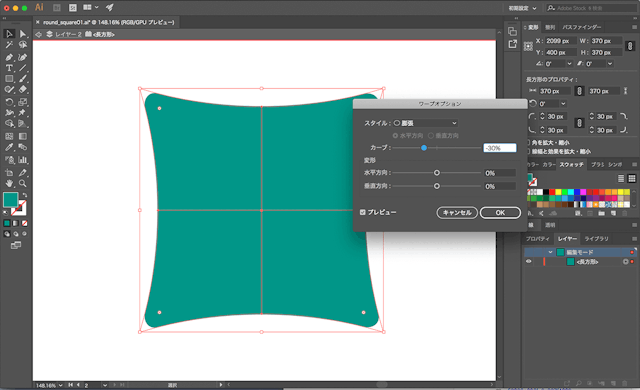Open the artboard number dropdown
This screenshot has height=390, width=640.
point(105,385)
